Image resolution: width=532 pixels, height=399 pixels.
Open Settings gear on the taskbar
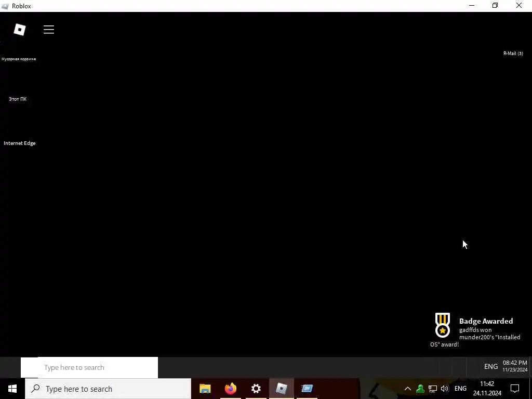point(256,389)
